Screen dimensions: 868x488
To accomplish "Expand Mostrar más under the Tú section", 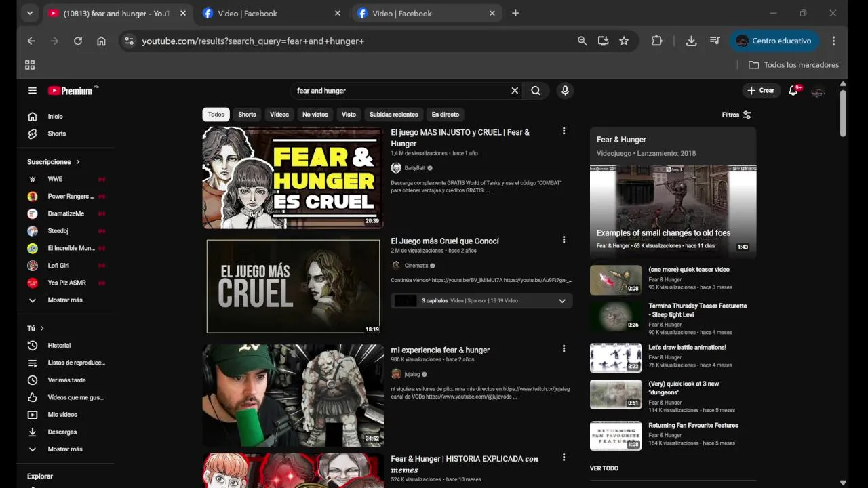I will 65,449.
